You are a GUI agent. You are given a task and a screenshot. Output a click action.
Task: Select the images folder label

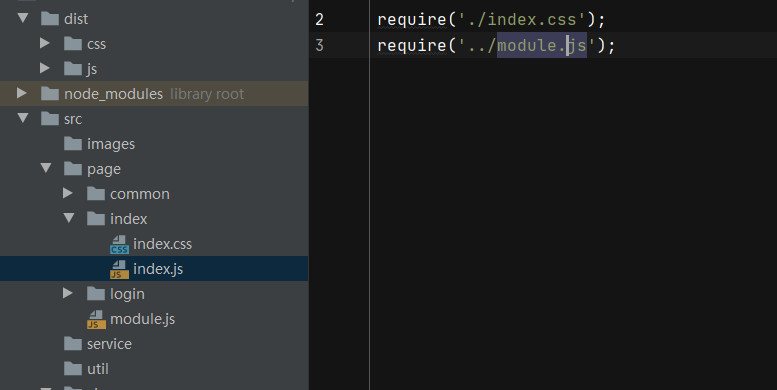[111, 144]
